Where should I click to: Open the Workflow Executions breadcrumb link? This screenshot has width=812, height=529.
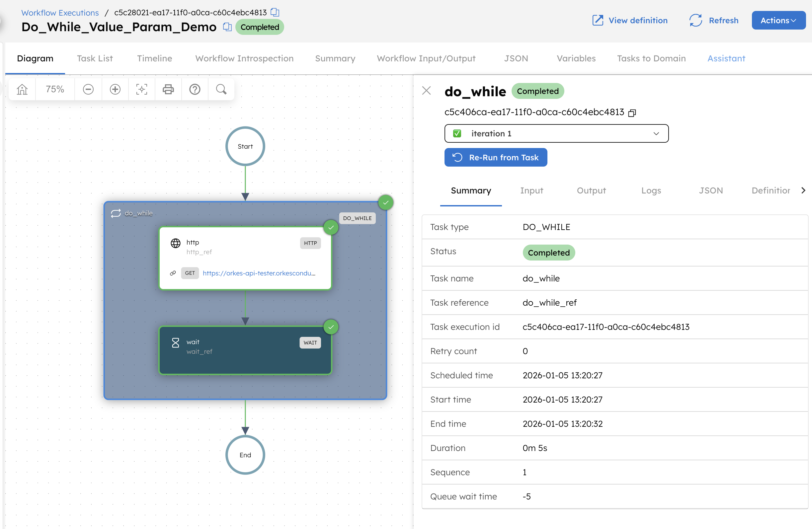point(60,13)
